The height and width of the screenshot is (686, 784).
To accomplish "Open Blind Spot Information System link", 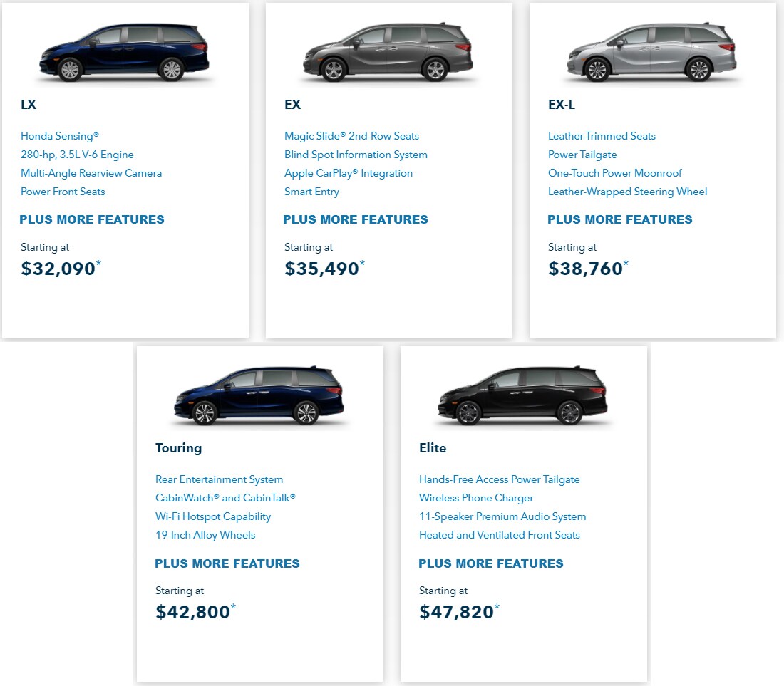I will (x=356, y=155).
